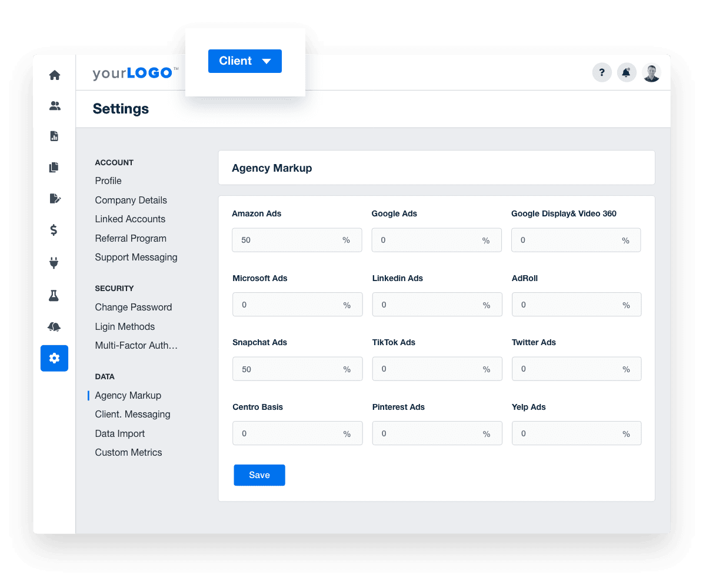Click the Save button
The height and width of the screenshot is (588, 706).
click(259, 475)
